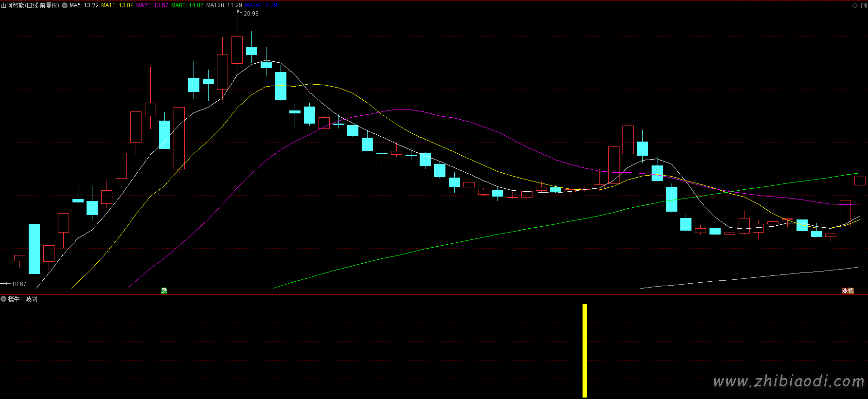Click the 山河智能(日线 前复权) chart title

[30, 5]
